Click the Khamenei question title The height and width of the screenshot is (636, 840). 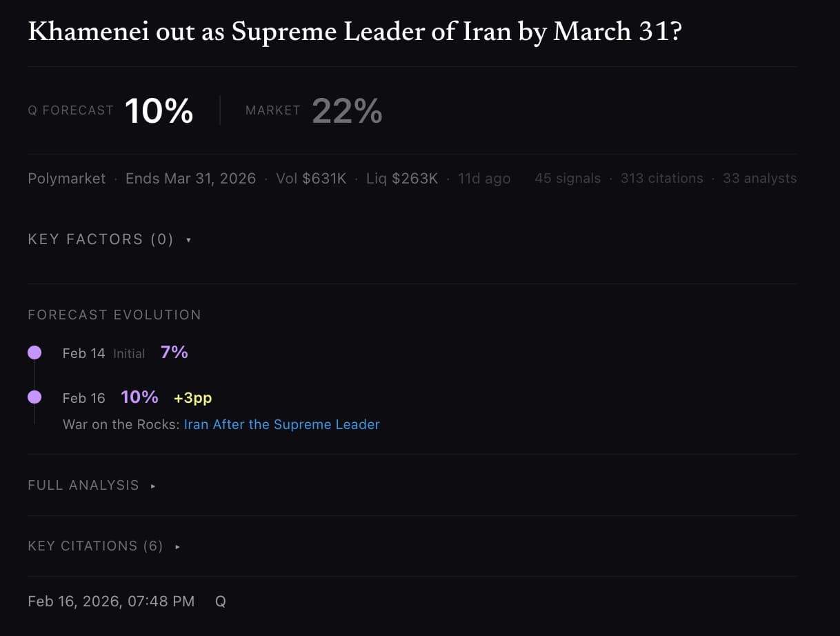click(354, 32)
